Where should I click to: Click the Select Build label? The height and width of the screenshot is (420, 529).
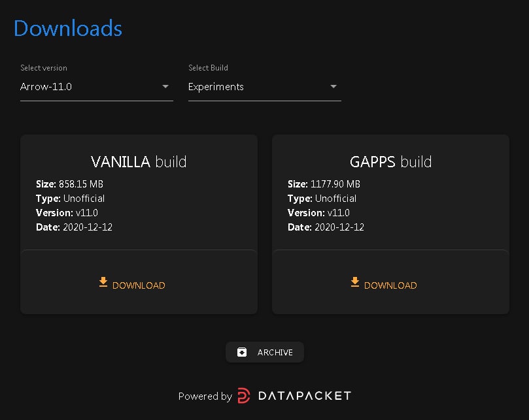tap(208, 68)
